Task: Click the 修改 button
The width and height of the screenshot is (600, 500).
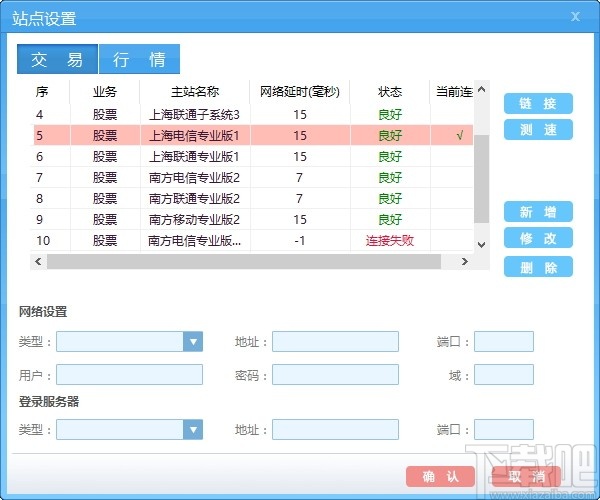Action: pos(538,238)
